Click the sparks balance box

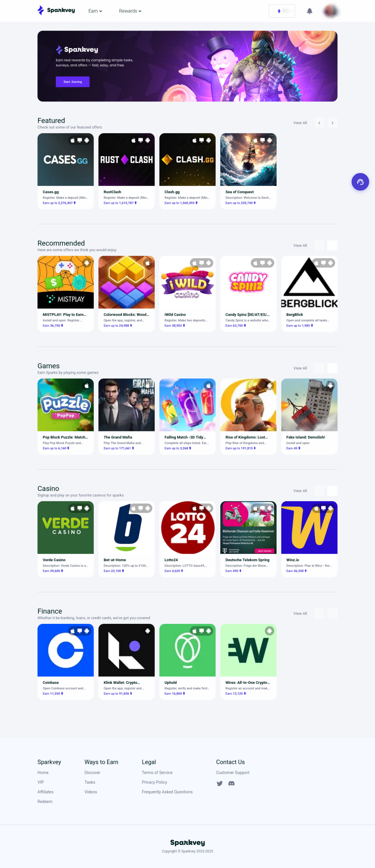[282, 11]
